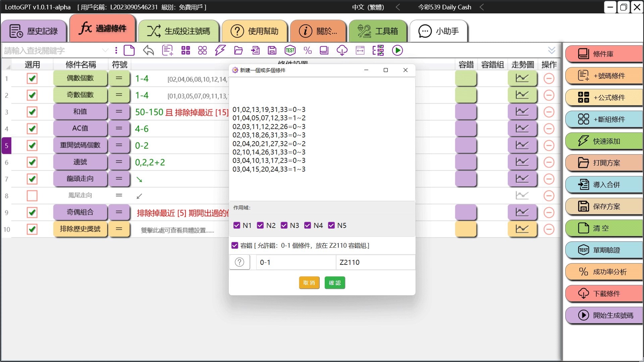Expand the toolbar double-chevron
Viewport: 644px width, 362px height.
click(552, 50)
